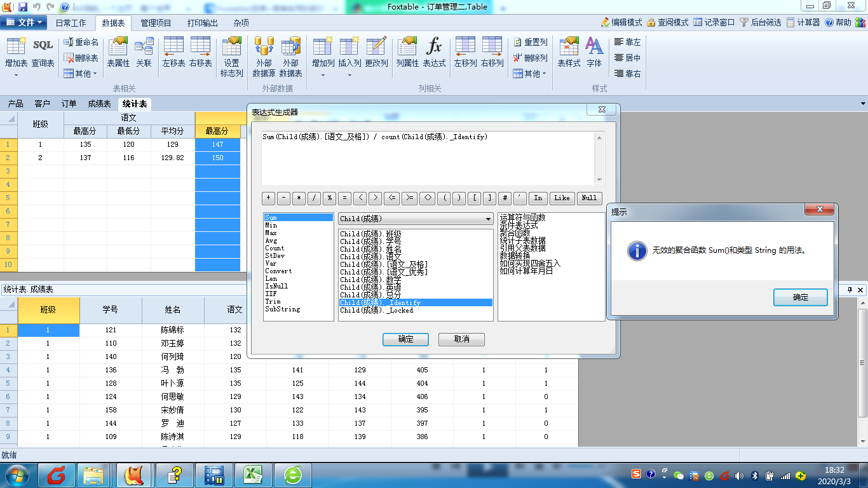The height and width of the screenshot is (488, 868).
Task: Open the 计算器 calculator
Action: [803, 22]
